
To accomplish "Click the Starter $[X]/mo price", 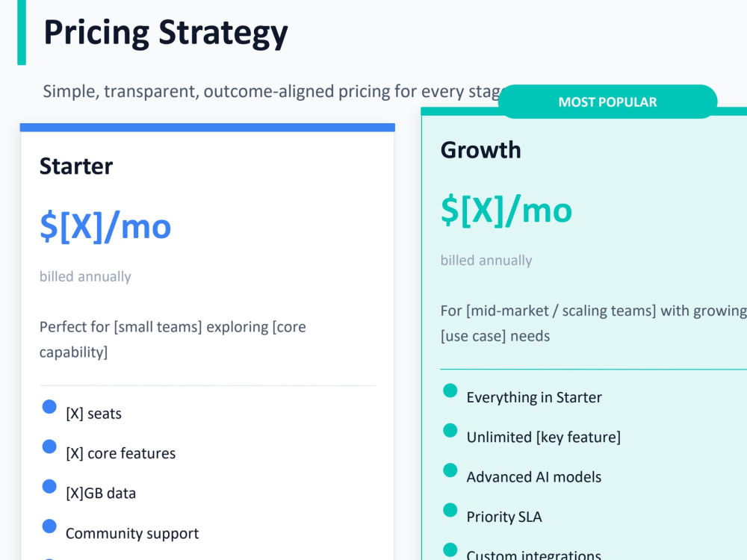I will (105, 227).
